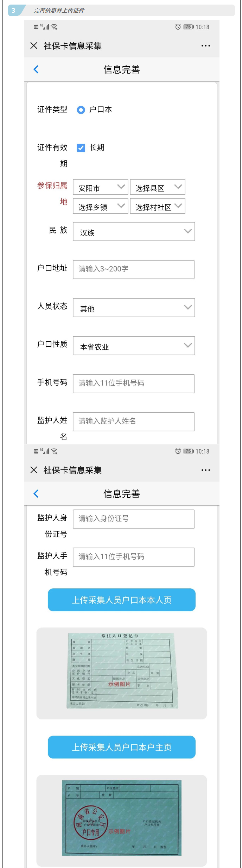This screenshot has width=242, height=868.
Task: Tap the battery level indicator
Action: 188,27
